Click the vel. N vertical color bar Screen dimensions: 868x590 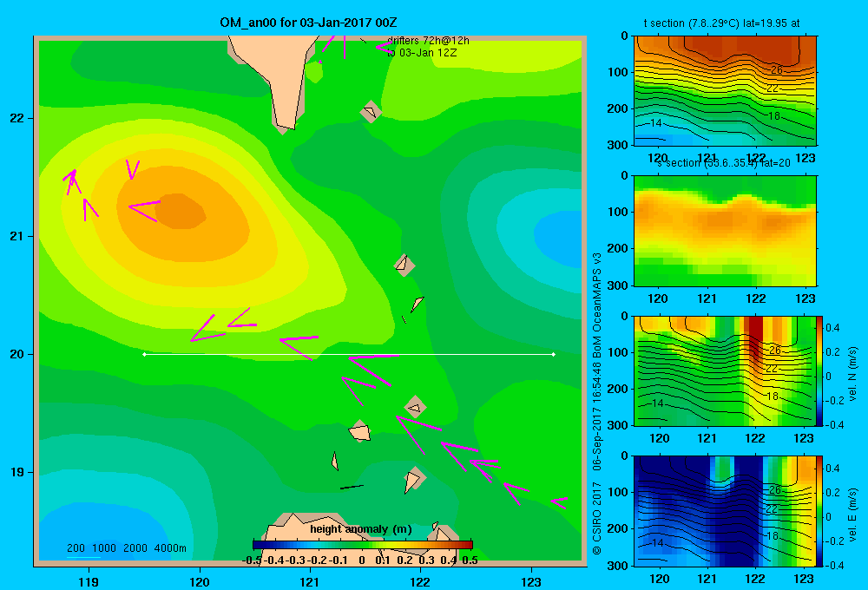tap(819, 370)
